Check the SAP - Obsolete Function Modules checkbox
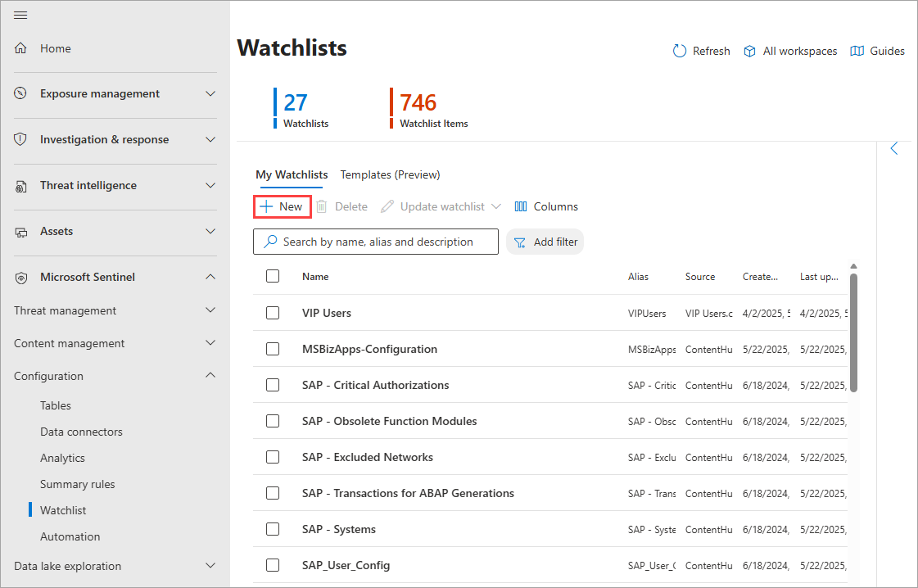918x588 pixels. click(x=273, y=421)
